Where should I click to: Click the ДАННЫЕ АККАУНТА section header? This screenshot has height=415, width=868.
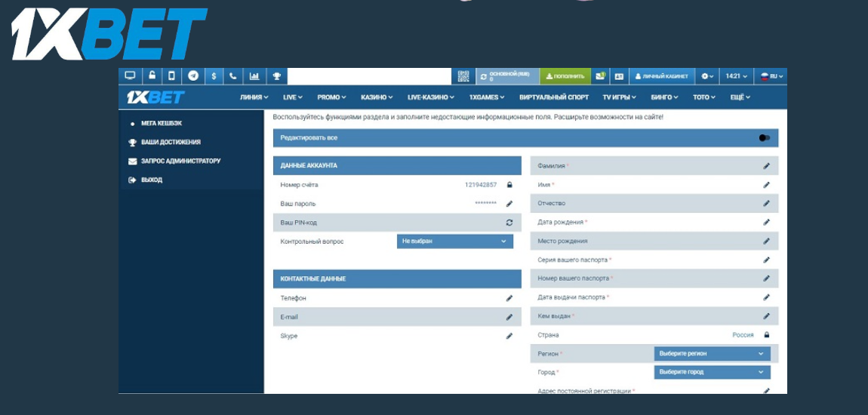point(397,165)
